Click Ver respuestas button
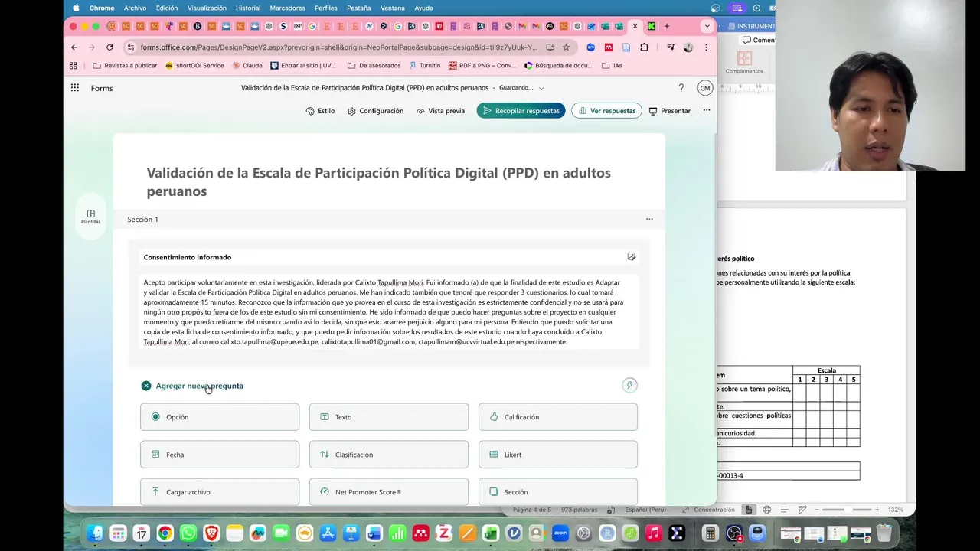 click(x=606, y=111)
